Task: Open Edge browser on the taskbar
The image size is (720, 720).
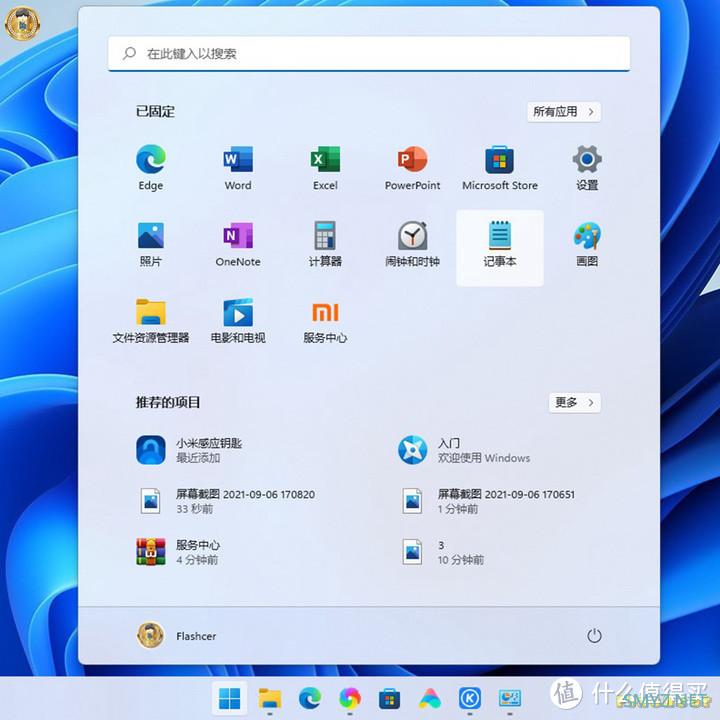Action: click(x=310, y=699)
